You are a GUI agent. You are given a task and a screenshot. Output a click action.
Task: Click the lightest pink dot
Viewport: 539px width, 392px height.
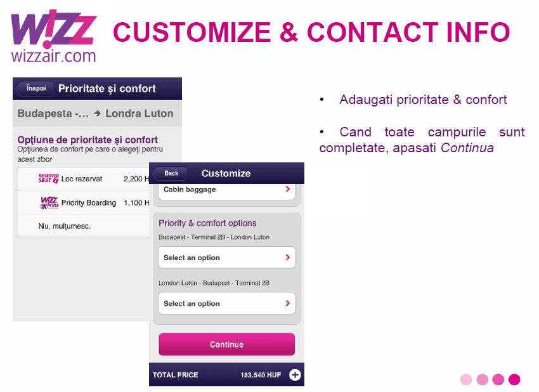coord(466,379)
